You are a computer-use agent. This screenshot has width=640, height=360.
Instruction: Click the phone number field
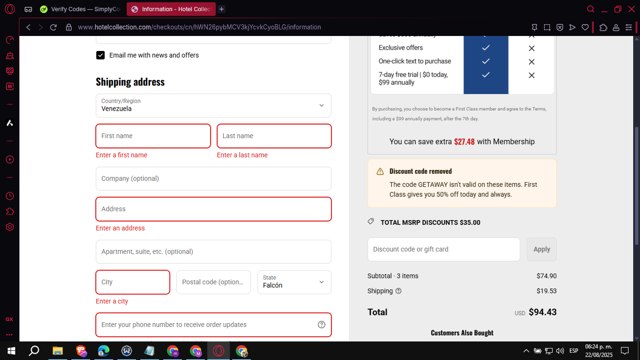(213, 324)
